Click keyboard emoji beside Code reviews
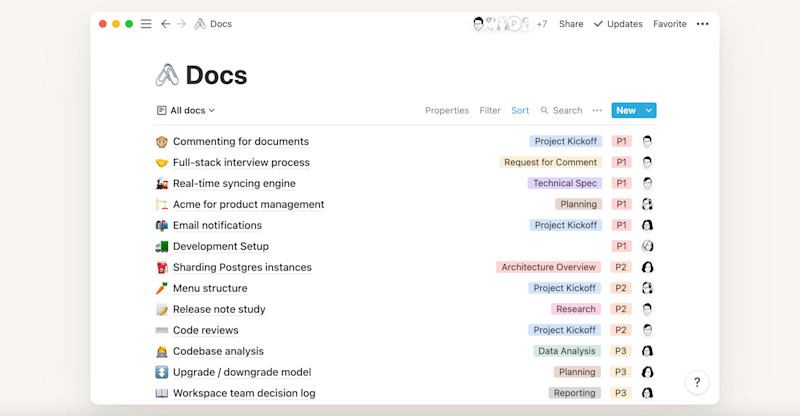The width and height of the screenshot is (800, 416). pos(162,330)
